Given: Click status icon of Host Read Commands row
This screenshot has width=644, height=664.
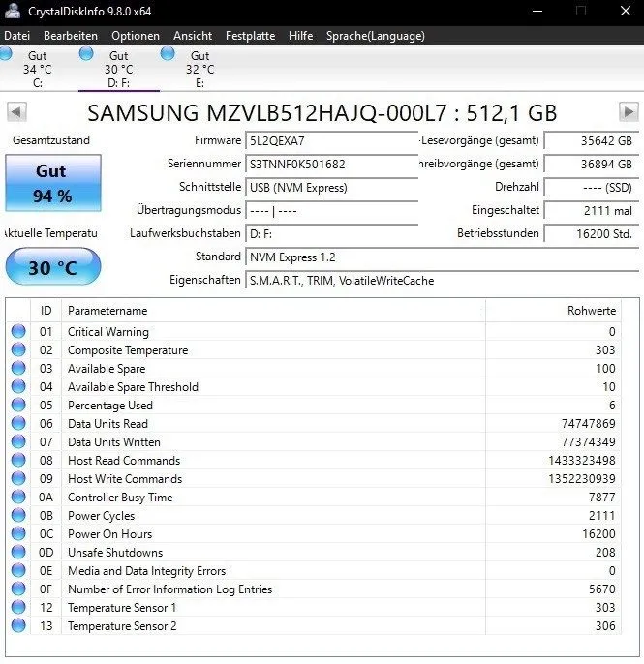Looking at the screenshot, I should pos(18,460).
